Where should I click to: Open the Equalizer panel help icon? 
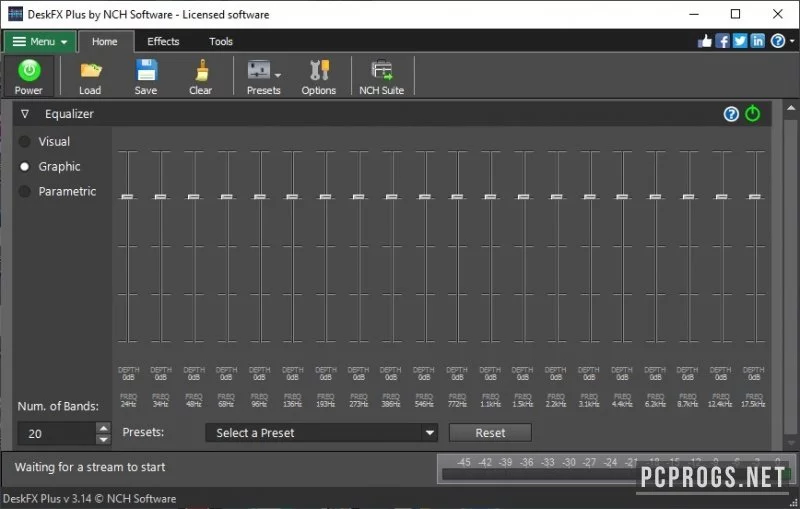[731, 114]
